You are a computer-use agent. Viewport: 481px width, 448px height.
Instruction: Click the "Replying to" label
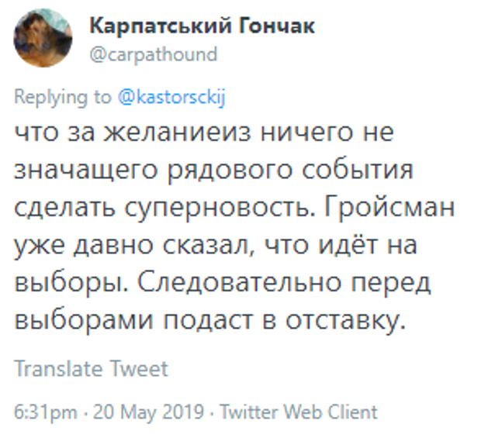[x=63, y=97]
